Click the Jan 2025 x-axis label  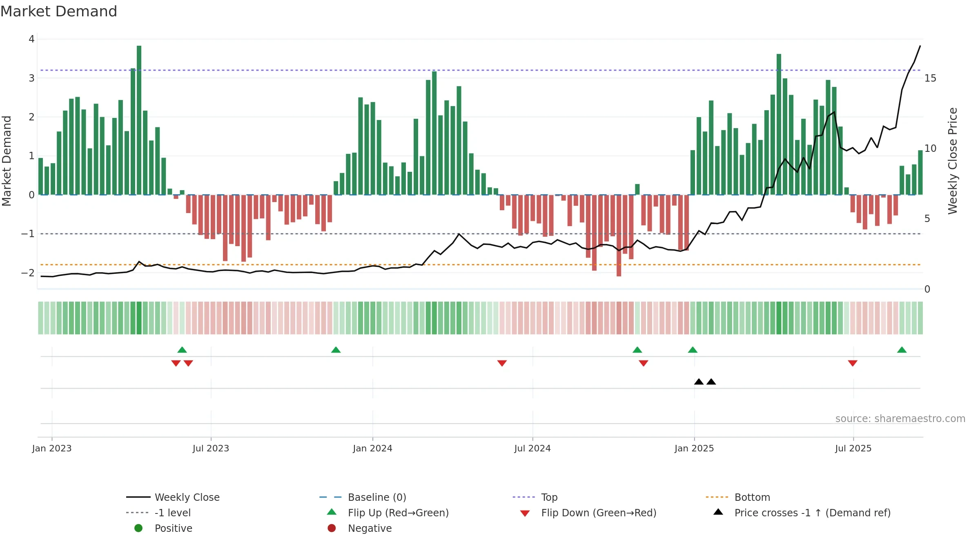click(694, 448)
